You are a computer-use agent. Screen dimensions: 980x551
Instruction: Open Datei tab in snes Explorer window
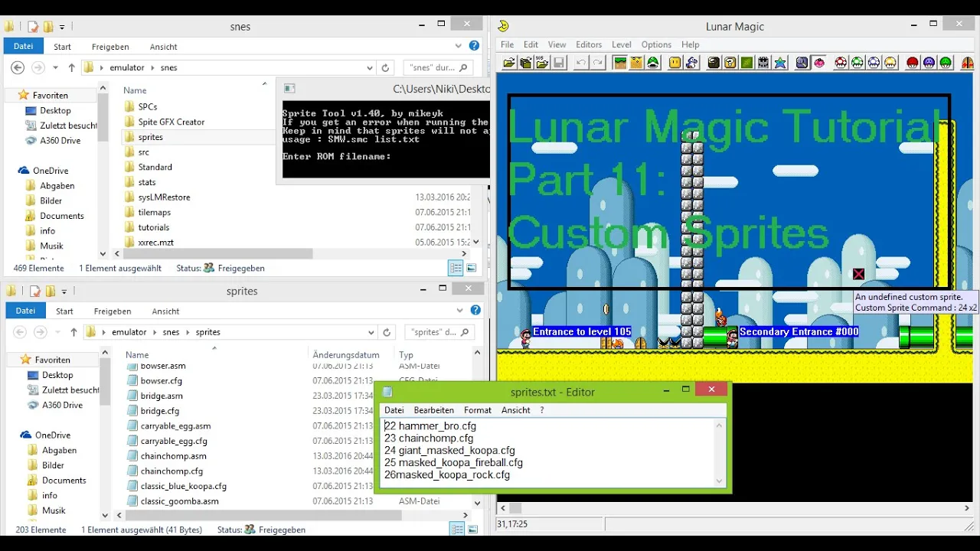coord(23,46)
